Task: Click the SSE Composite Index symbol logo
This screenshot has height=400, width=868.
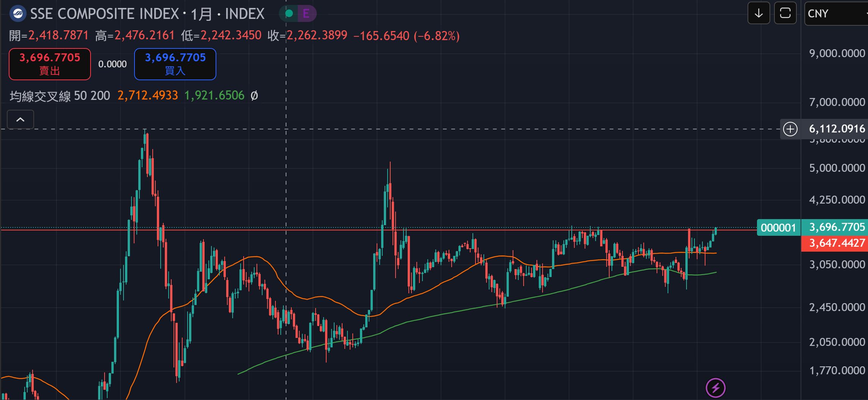Action: [18, 14]
